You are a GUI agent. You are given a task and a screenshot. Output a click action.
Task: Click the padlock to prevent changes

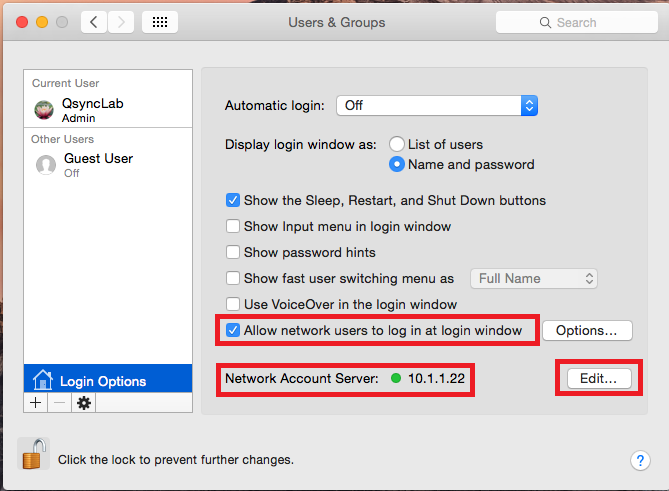34,454
